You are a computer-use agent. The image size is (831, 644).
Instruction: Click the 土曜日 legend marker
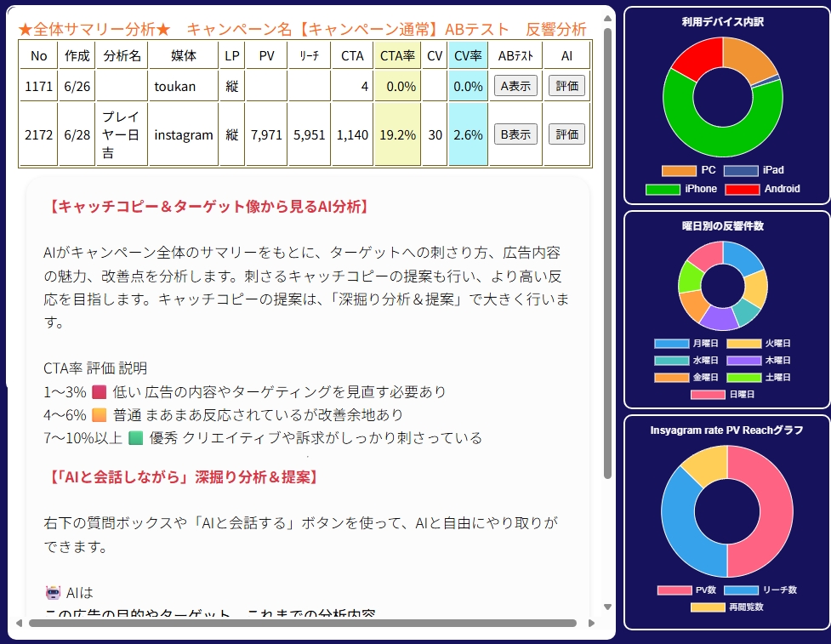[745, 377]
